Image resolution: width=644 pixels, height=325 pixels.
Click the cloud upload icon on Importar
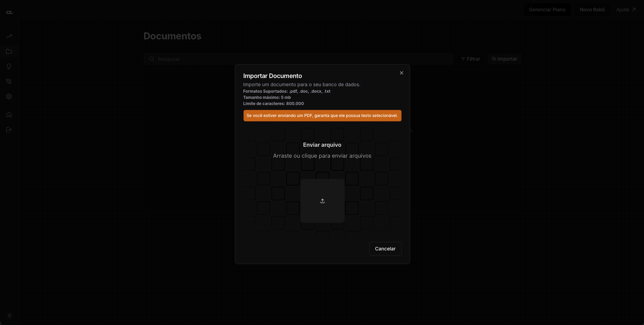pyautogui.click(x=493, y=59)
